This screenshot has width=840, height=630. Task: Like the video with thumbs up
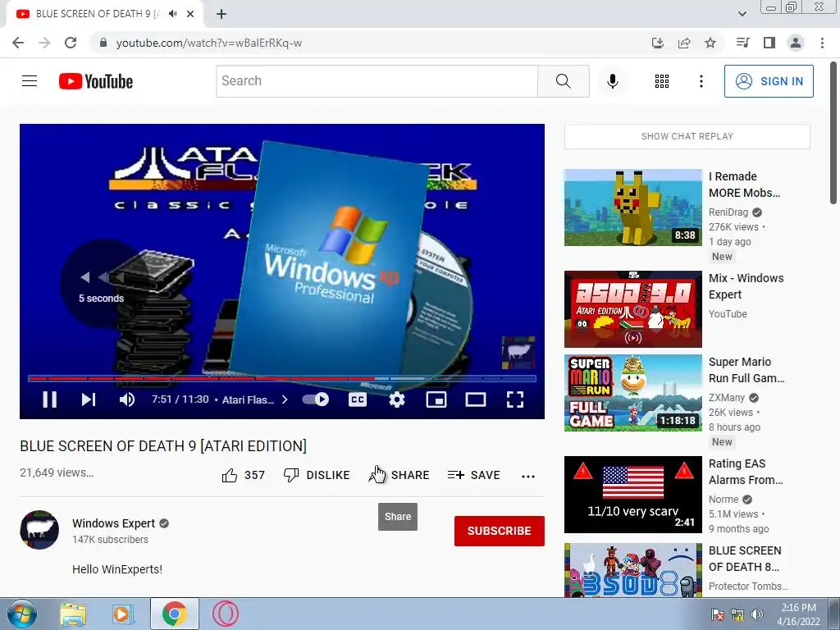click(x=243, y=475)
